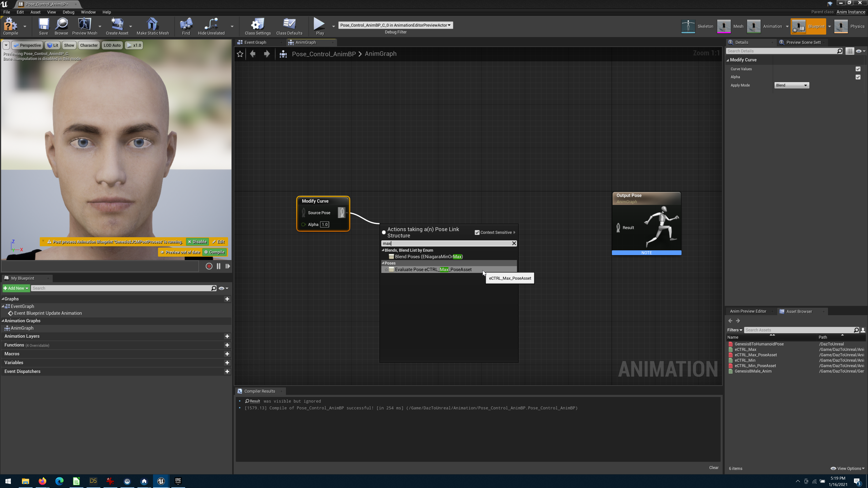This screenshot has height=488, width=868.
Task: Click Alpha value field on Modify Curve
Action: [325, 225]
